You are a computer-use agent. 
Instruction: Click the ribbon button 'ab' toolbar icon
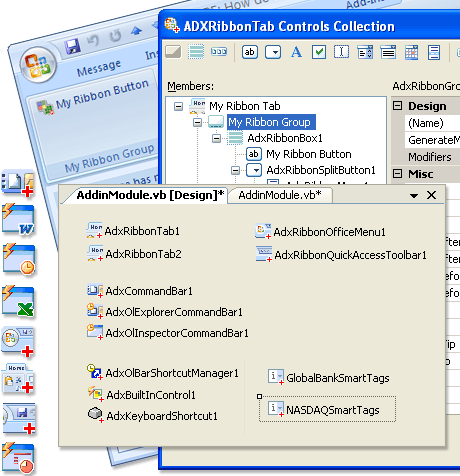[250, 52]
